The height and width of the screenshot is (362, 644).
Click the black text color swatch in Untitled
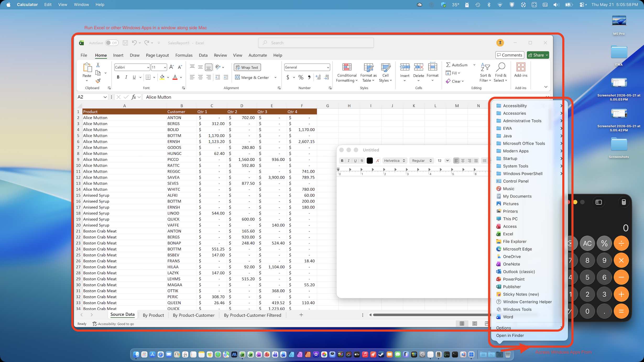tap(370, 161)
